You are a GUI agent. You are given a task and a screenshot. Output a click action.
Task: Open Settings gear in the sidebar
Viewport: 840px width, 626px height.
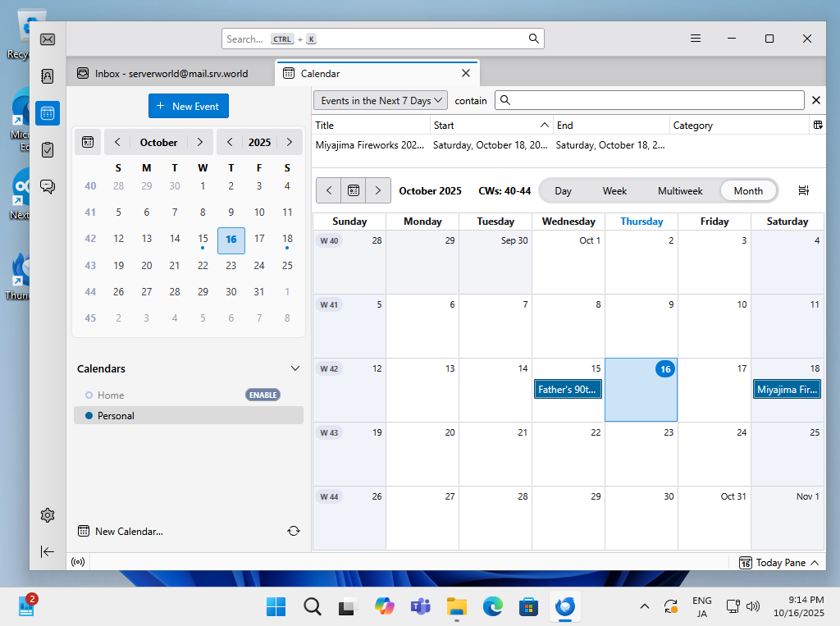pyautogui.click(x=48, y=515)
